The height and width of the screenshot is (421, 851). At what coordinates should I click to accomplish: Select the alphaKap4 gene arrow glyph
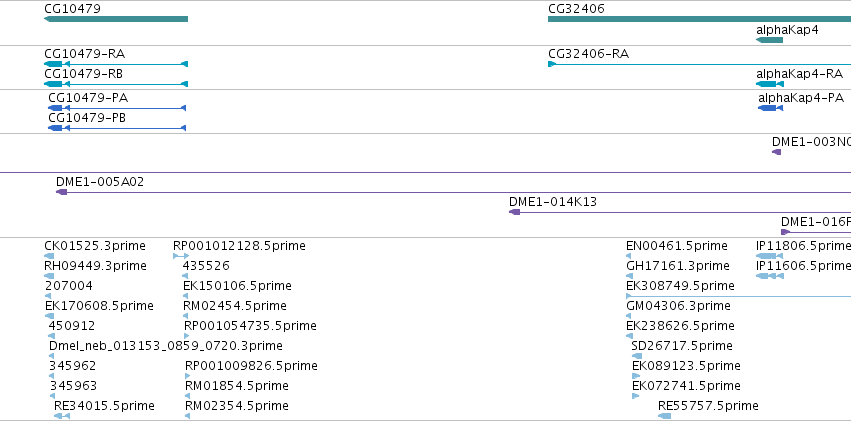click(x=770, y=40)
